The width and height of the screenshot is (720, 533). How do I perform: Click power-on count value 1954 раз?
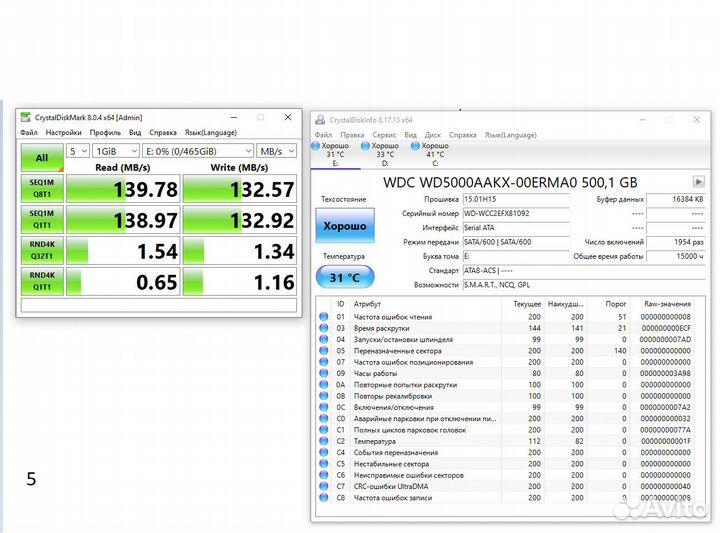(675, 242)
